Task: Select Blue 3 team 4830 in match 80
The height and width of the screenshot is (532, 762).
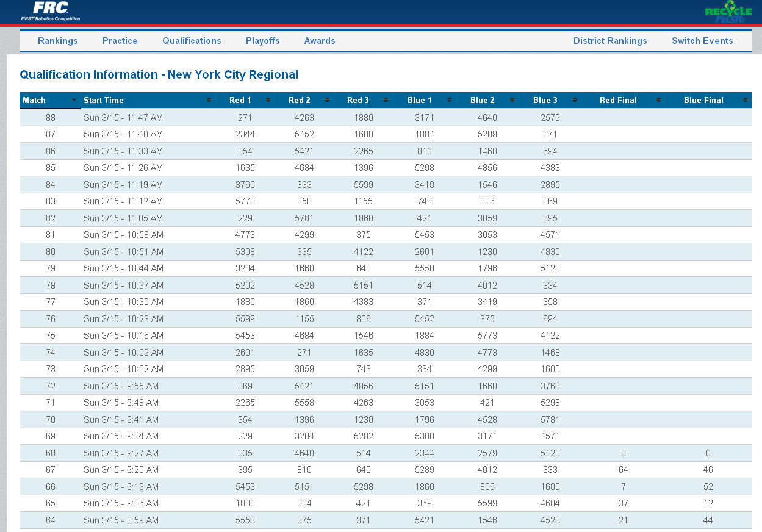Action: pyautogui.click(x=550, y=252)
